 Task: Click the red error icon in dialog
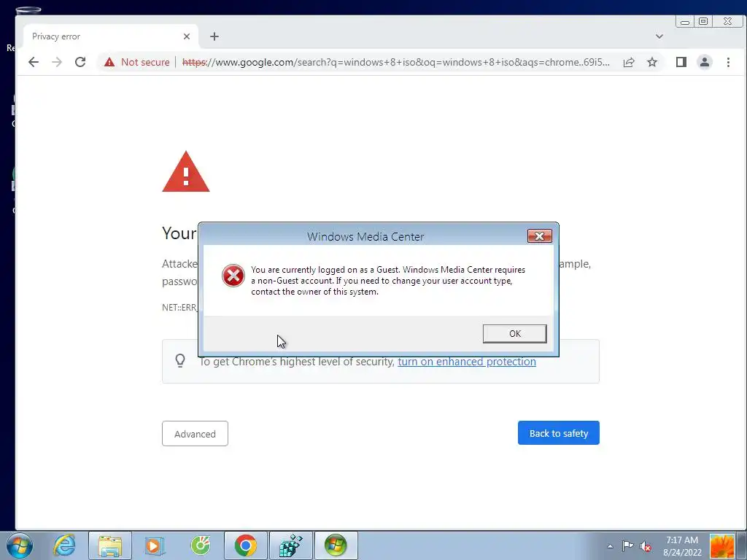(x=233, y=275)
